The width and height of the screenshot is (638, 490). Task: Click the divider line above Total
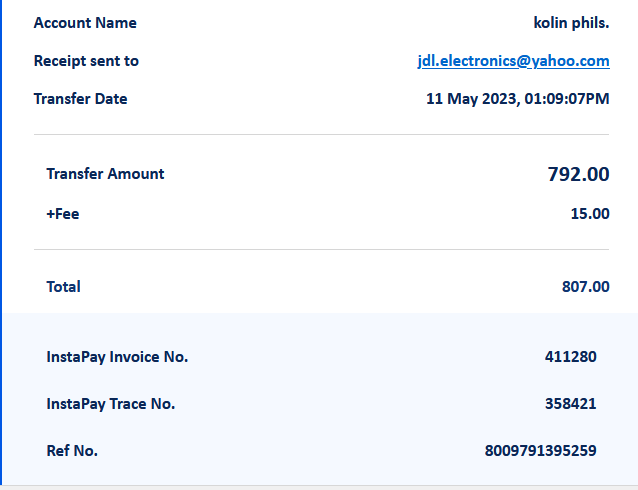pyautogui.click(x=321, y=249)
